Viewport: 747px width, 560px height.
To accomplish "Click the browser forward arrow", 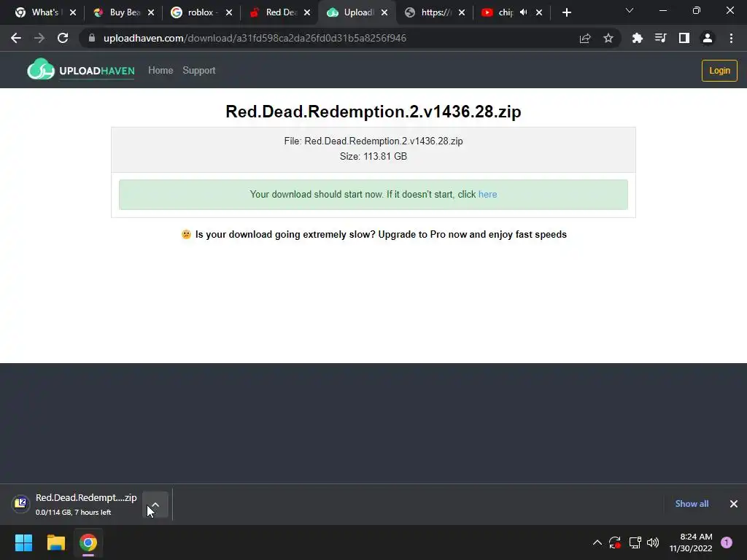I will [39, 38].
